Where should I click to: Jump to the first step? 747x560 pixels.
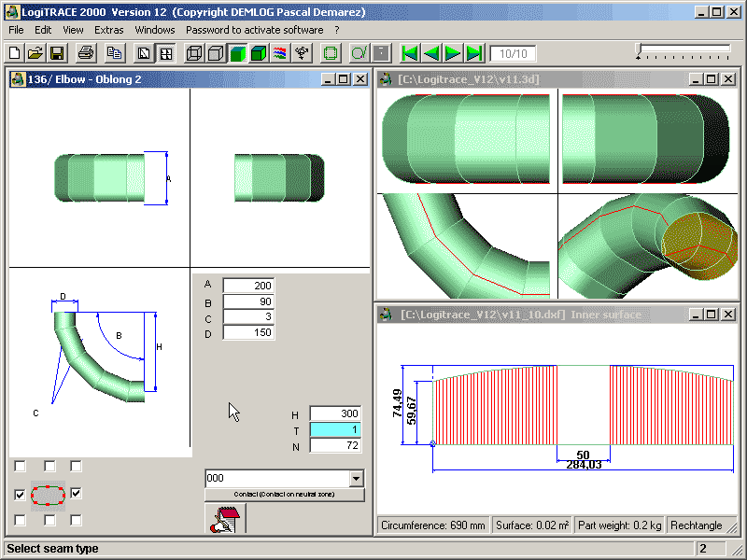click(x=410, y=53)
